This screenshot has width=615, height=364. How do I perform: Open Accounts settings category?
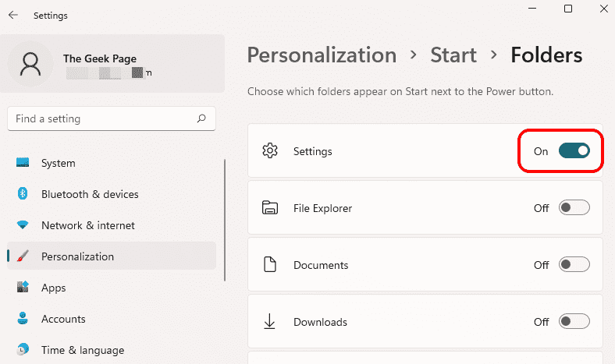(x=112, y=318)
